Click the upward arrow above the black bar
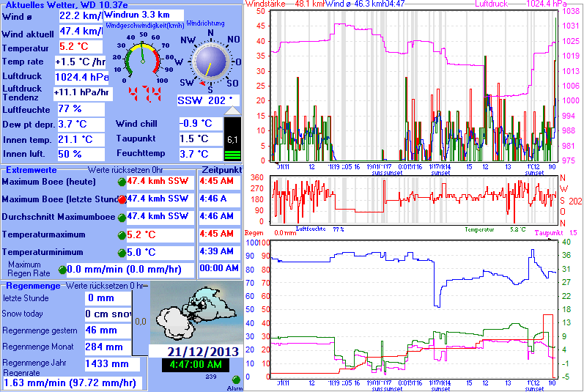The image size is (584, 392). [232, 111]
